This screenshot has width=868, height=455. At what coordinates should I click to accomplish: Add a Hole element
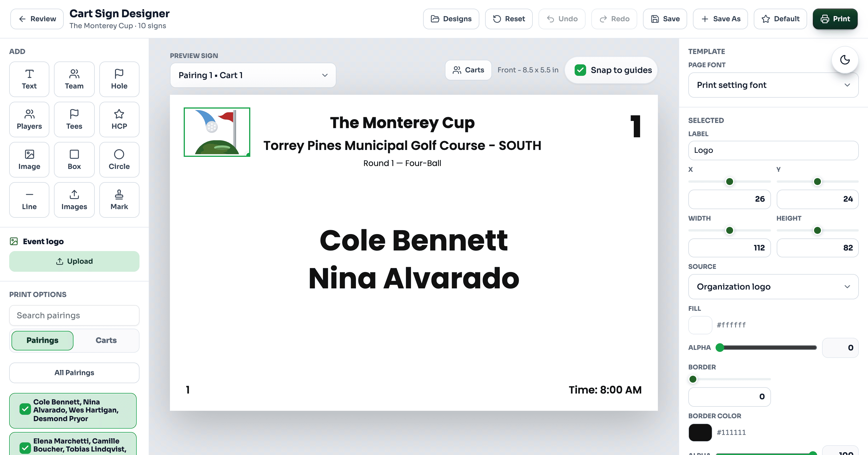[119, 79]
